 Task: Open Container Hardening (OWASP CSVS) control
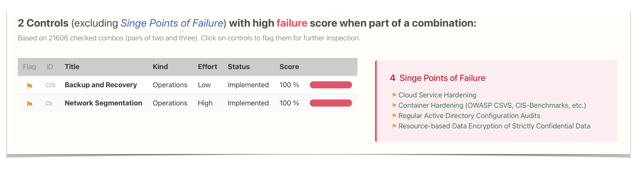click(x=492, y=105)
